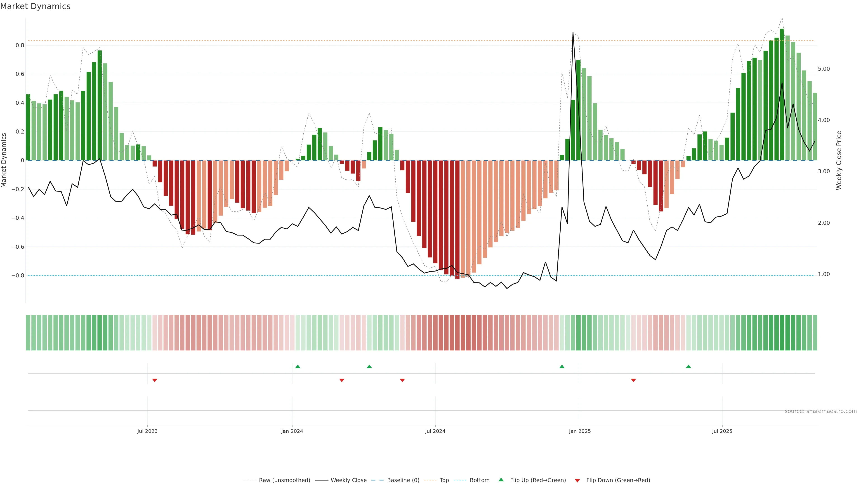Click the source: sharemaestro.com text

(821, 411)
